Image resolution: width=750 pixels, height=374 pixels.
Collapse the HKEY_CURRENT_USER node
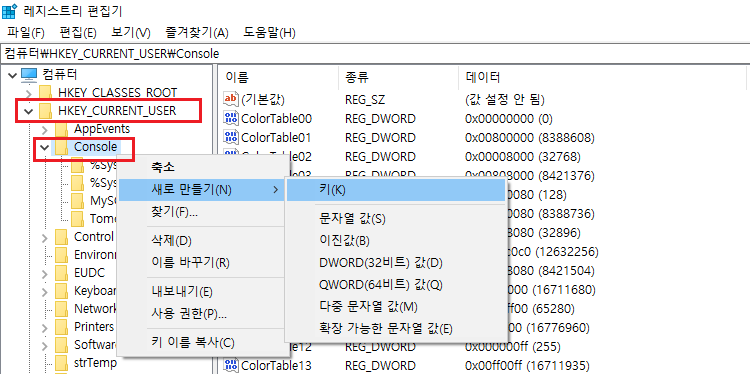(x=29, y=111)
